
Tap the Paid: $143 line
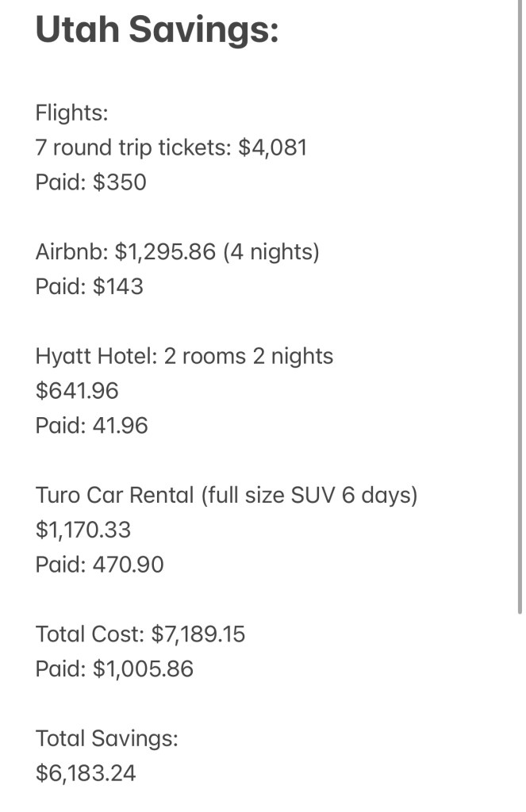[89, 286]
